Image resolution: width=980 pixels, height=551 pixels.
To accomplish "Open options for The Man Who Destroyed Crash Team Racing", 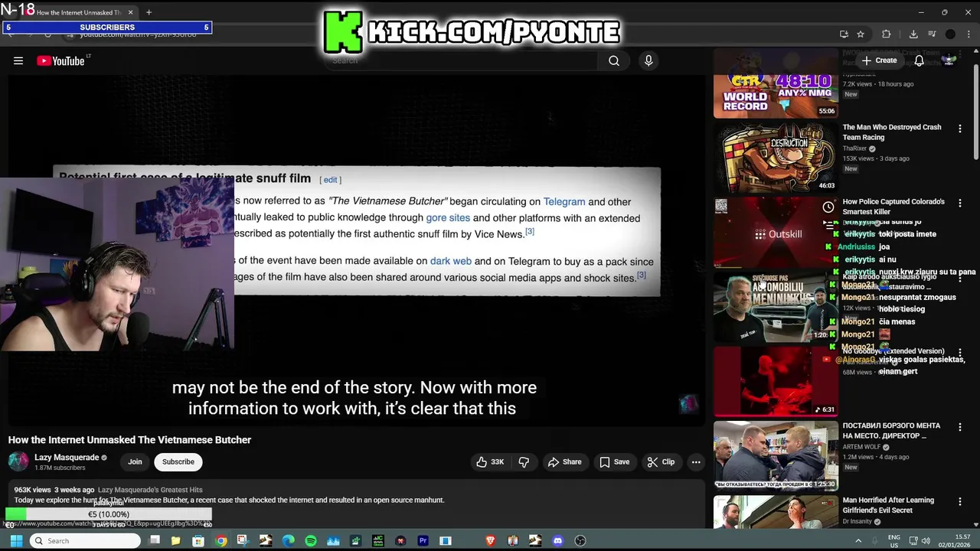I will point(959,129).
